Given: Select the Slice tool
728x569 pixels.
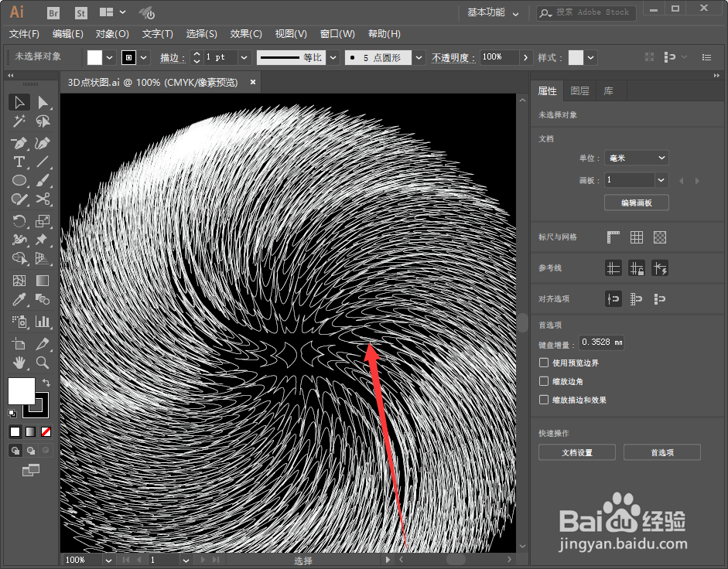Looking at the screenshot, I should pos(43,344).
